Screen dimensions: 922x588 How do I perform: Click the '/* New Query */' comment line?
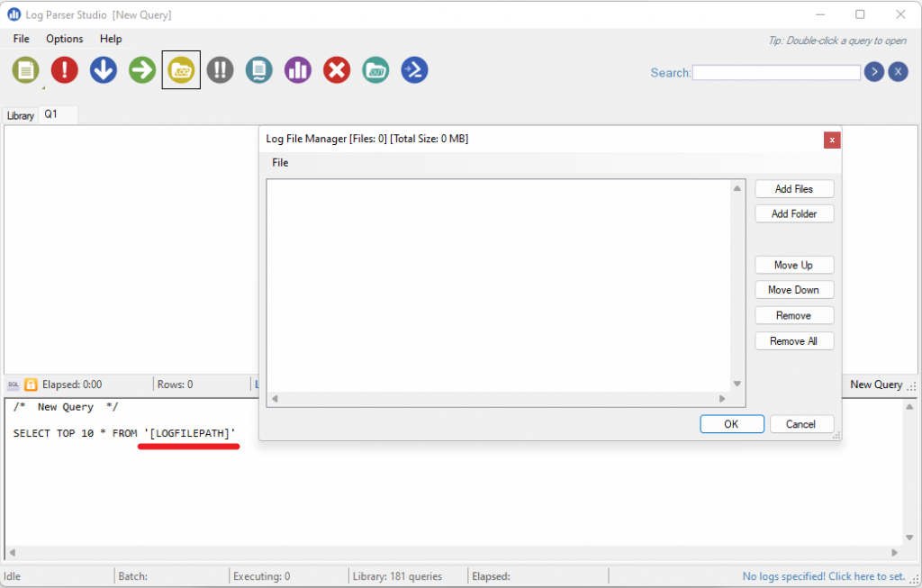click(x=66, y=407)
